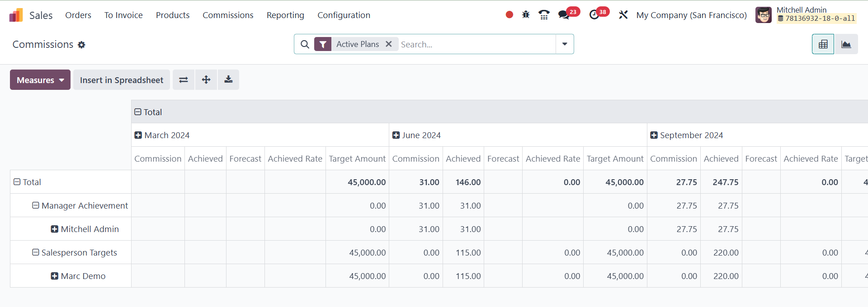Open the chat messages icon

coord(563,15)
